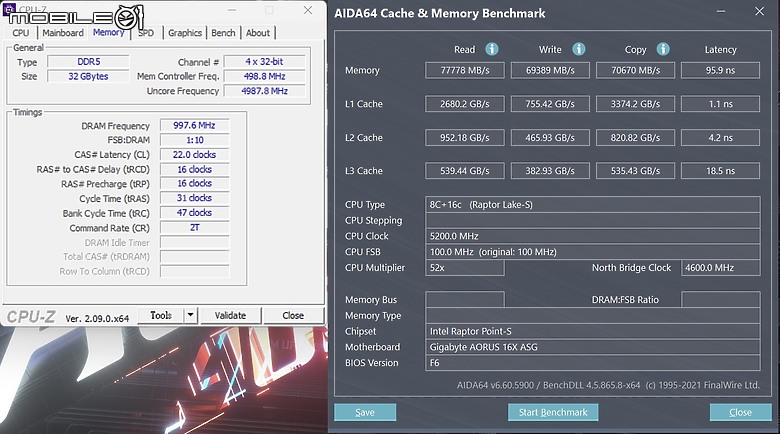Click the empty Memory Bus field in AIDA64
780x434 pixels.
(465, 300)
